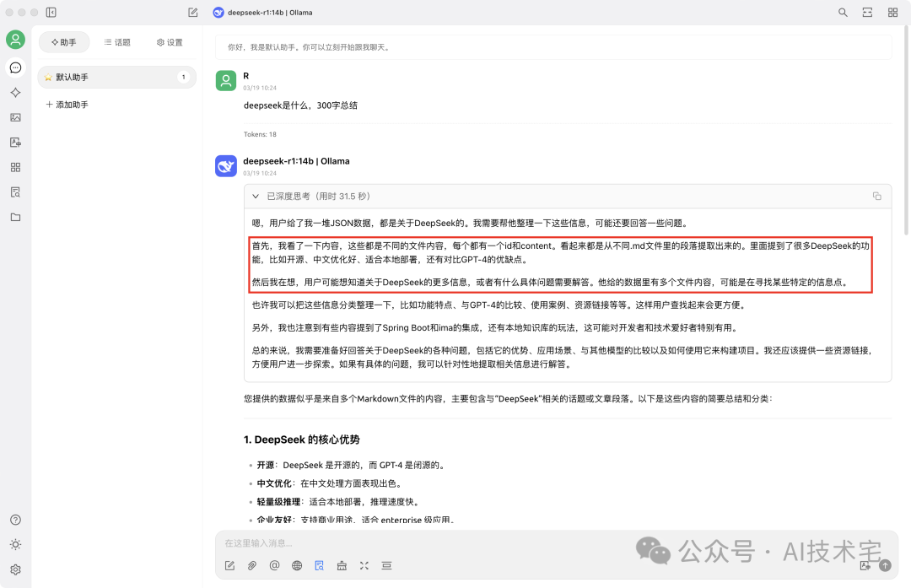This screenshot has height=588, width=911.
Task: Open the search icon in the top bar
Action: (x=843, y=12)
